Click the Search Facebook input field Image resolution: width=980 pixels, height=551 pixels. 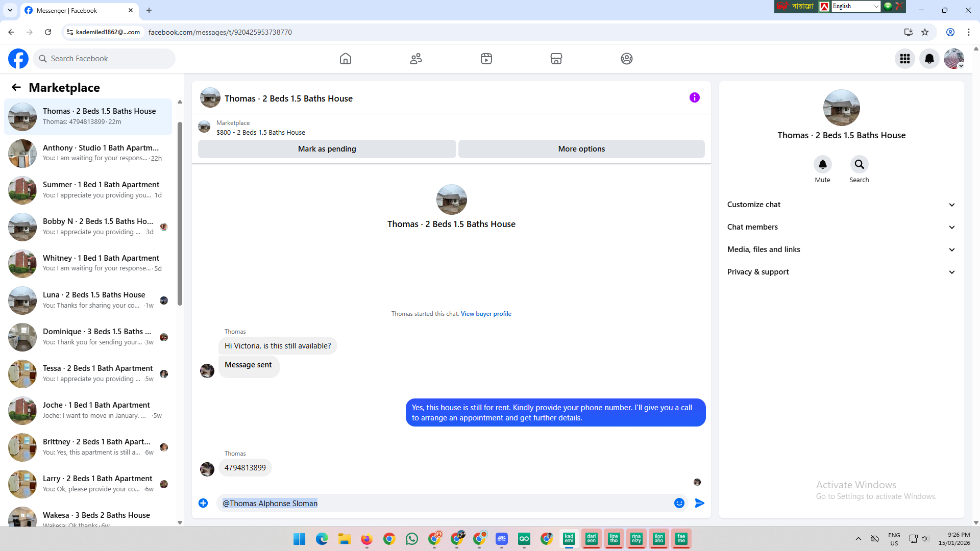107,59
